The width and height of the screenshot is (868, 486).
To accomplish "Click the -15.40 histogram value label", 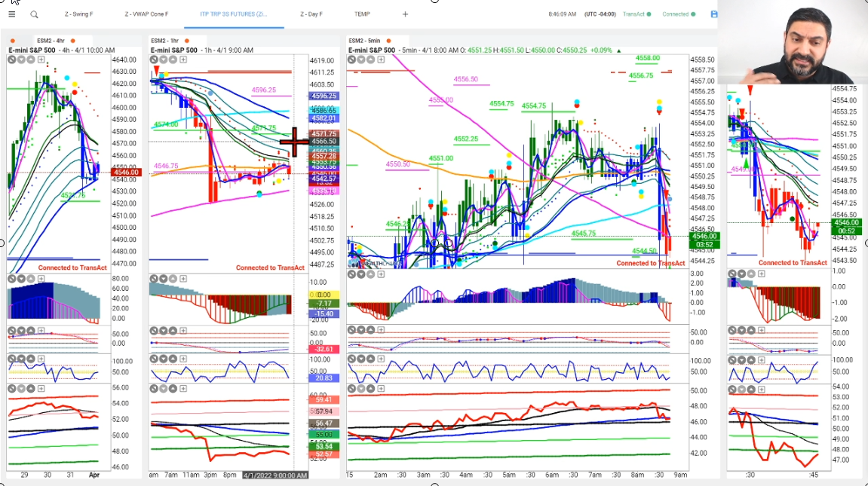I will (324, 313).
